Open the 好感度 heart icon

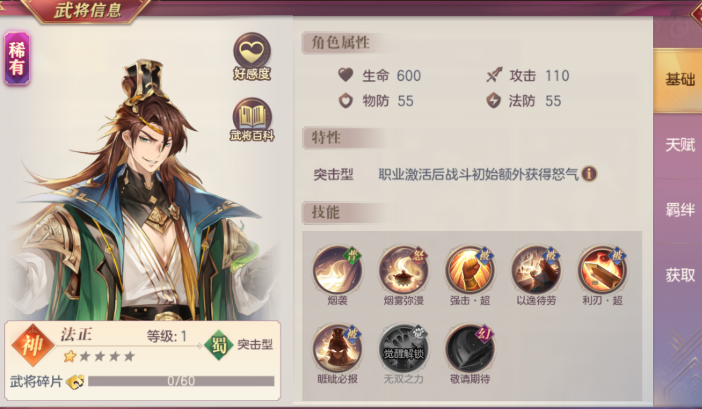tap(252, 55)
